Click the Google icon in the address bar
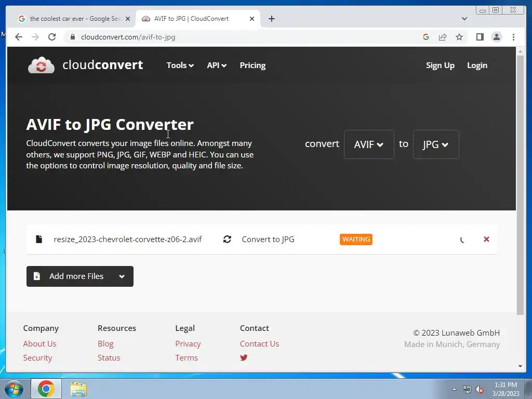Image resolution: width=532 pixels, height=399 pixels. [x=426, y=37]
